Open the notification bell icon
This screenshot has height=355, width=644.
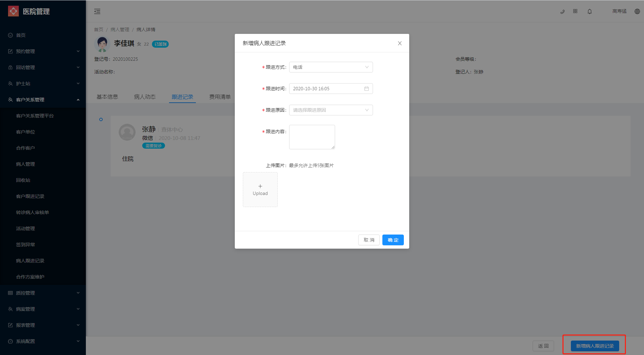[x=590, y=11]
